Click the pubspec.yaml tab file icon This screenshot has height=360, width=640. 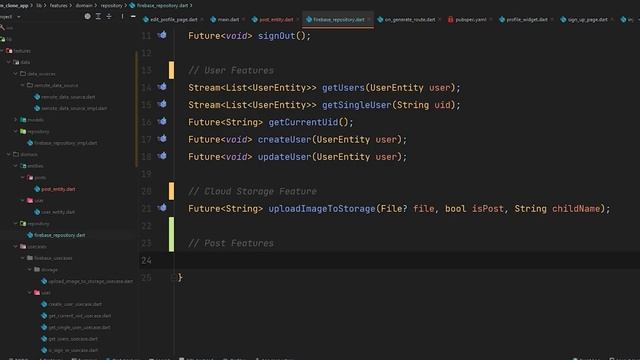coord(451,19)
